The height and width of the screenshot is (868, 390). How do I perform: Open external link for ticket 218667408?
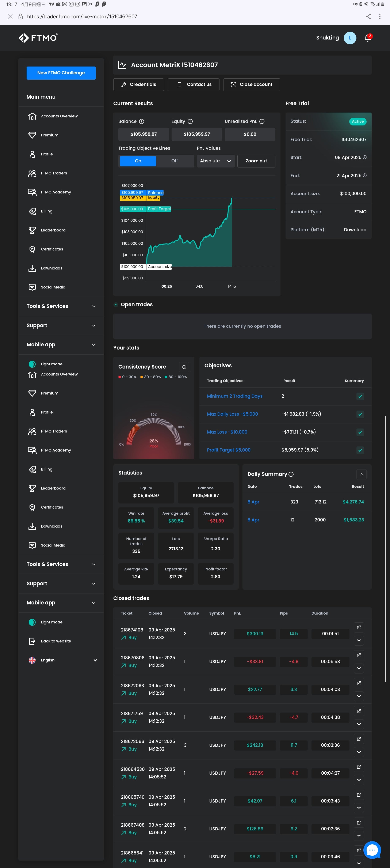point(359,823)
